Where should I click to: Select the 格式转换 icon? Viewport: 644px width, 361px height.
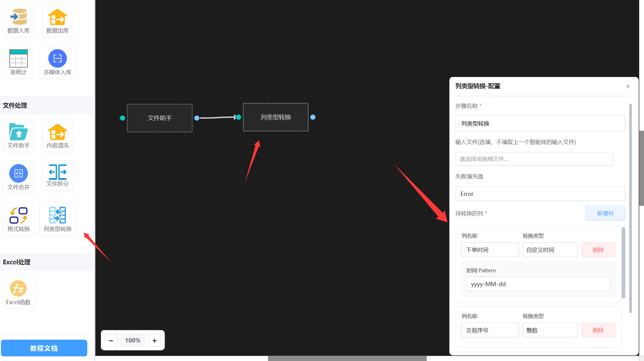(19, 216)
